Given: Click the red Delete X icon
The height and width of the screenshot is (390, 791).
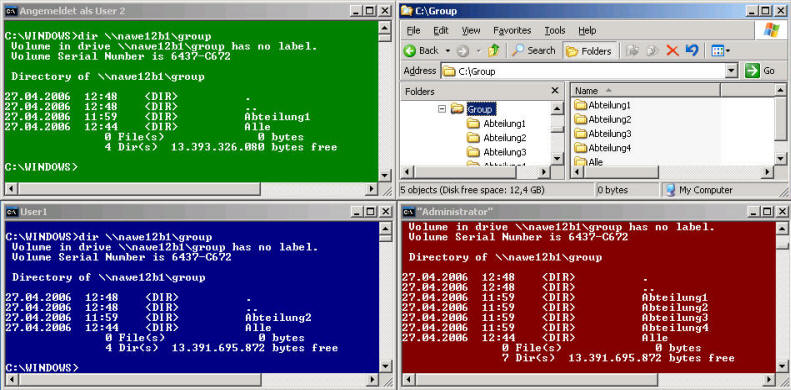Looking at the screenshot, I should [672, 50].
